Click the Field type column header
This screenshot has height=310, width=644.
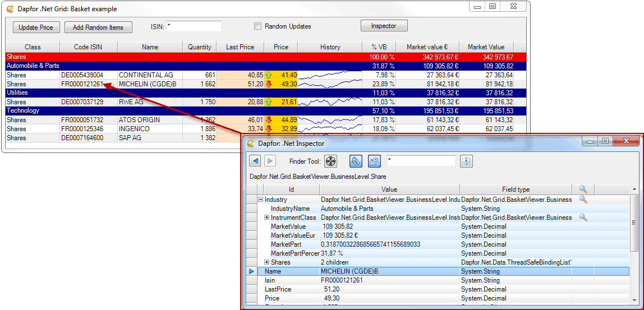click(516, 189)
